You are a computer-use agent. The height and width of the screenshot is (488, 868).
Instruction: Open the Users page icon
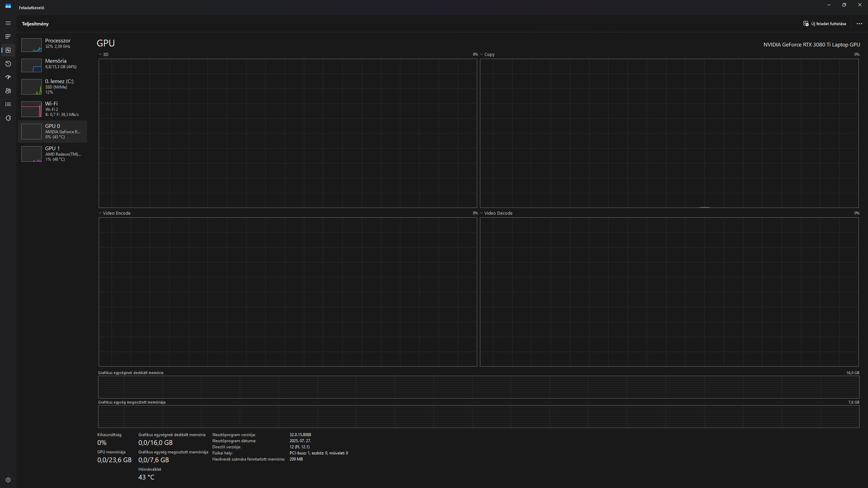8,91
